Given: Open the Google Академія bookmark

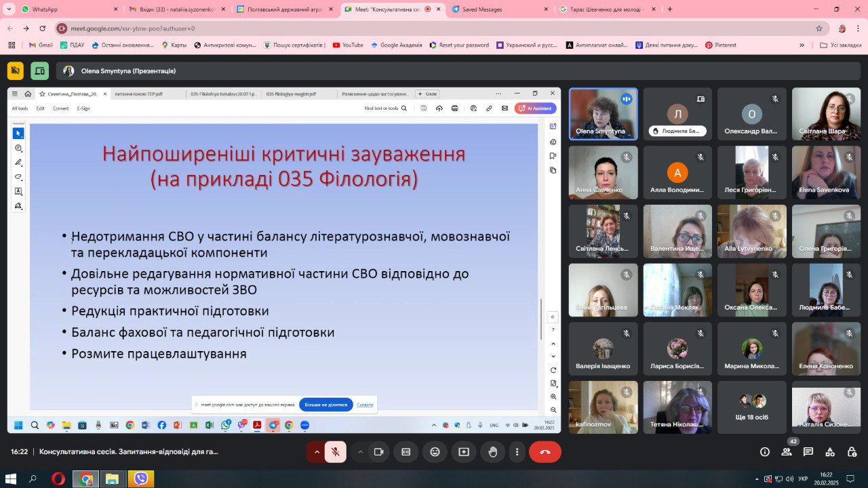Looking at the screenshot, I should coord(396,45).
